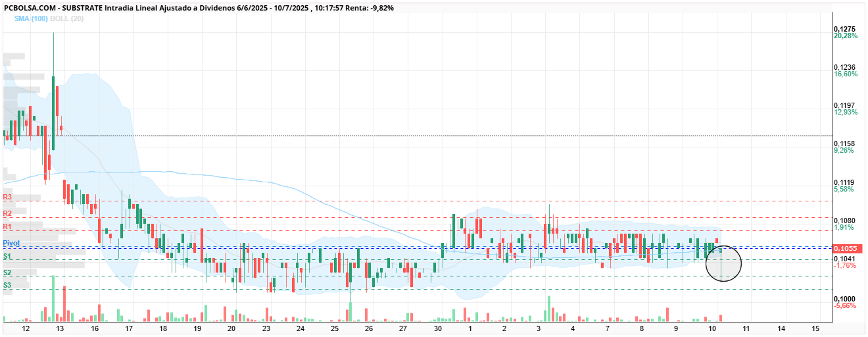Viewport: 868px width, 337px height.
Task: Select date 14 on the time axis
Action: click(x=781, y=328)
